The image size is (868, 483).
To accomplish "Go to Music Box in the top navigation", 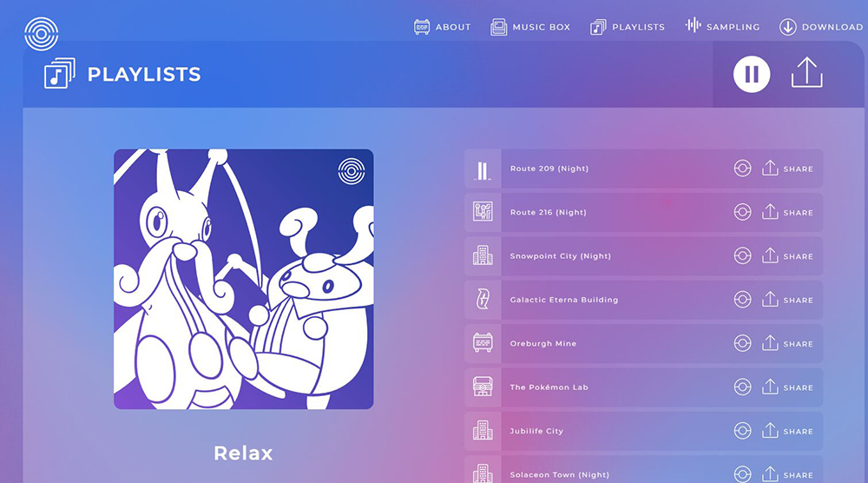I will point(530,27).
